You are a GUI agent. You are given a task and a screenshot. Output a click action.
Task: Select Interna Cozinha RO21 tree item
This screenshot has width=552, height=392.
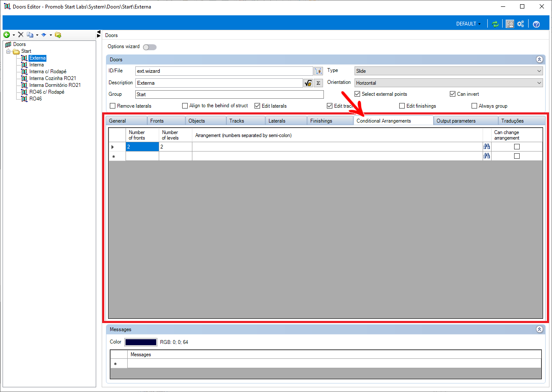tap(53, 78)
